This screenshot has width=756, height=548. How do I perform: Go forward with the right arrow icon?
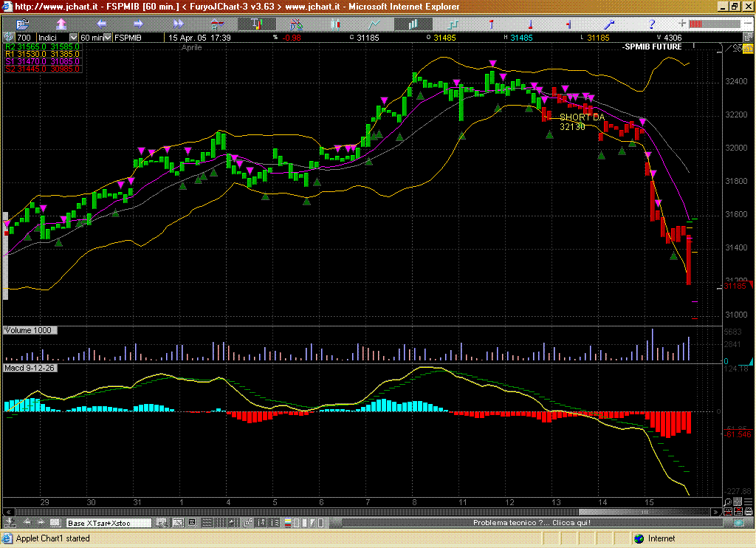138,24
